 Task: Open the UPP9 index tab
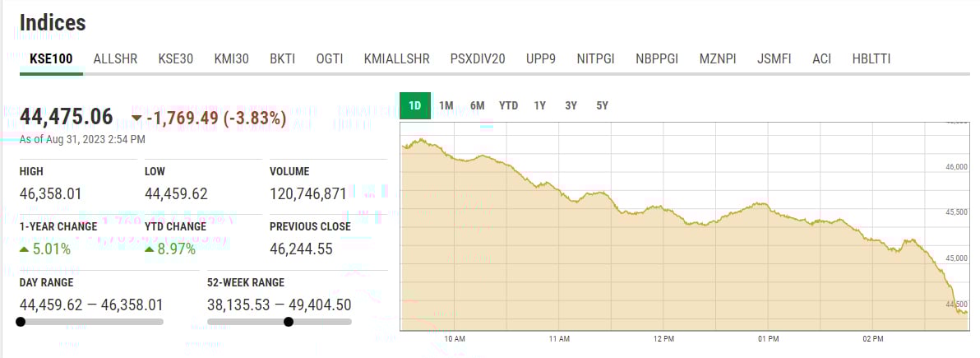tap(541, 59)
